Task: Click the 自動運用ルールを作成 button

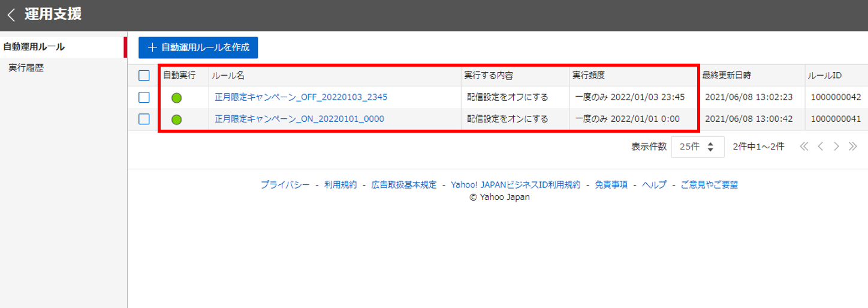Action: coord(198,47)
